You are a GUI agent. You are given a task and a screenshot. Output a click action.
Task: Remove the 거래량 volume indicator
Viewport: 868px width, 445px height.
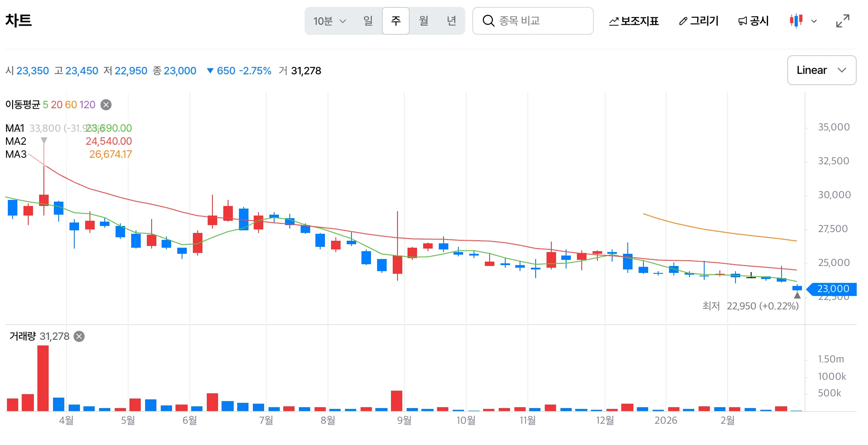point(79,336)
